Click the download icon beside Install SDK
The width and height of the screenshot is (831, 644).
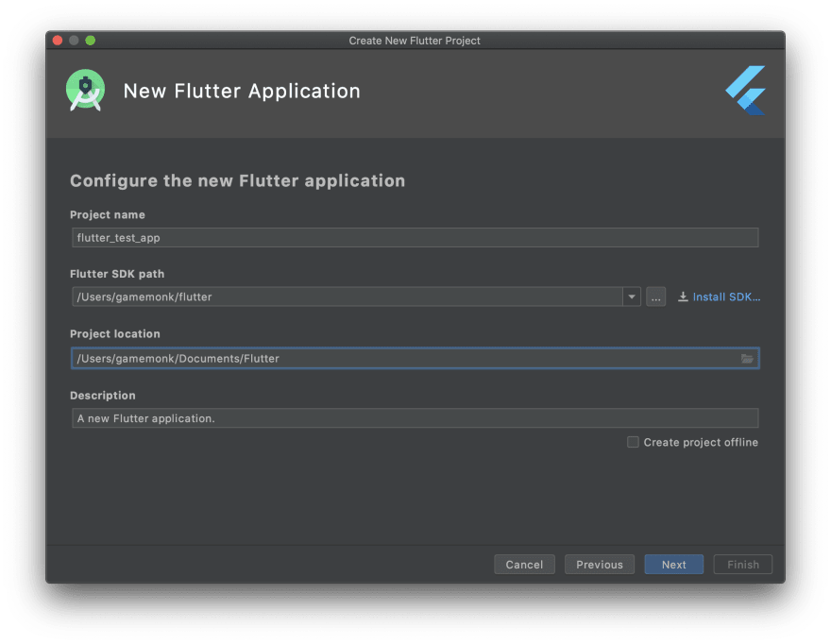683,297
